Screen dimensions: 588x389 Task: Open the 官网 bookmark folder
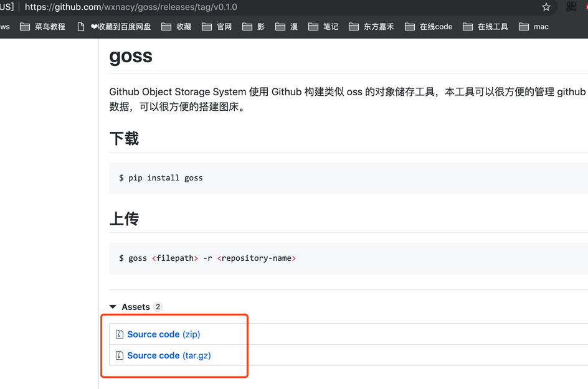pos(217,27)
